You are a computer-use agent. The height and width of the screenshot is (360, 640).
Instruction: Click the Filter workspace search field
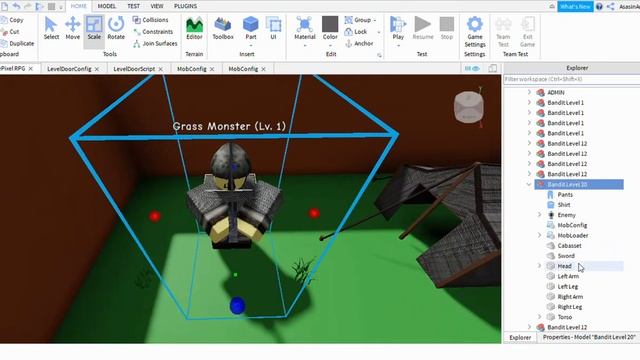point(571,79)
